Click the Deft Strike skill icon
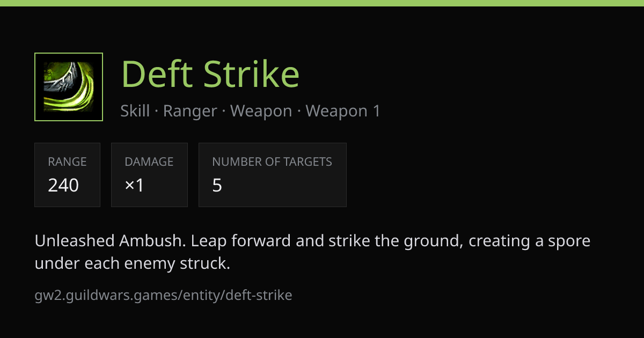The width and height of the screenshot is (644, 338). (x=69, y=87)
